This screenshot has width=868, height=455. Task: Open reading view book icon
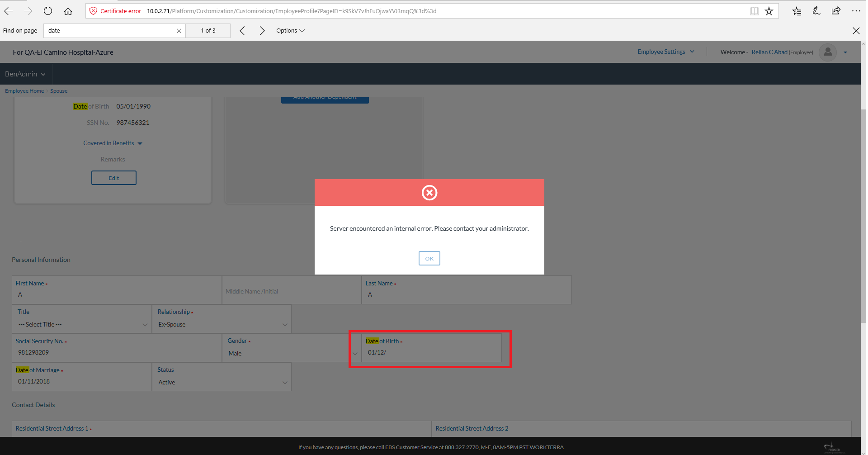(754, 11)
